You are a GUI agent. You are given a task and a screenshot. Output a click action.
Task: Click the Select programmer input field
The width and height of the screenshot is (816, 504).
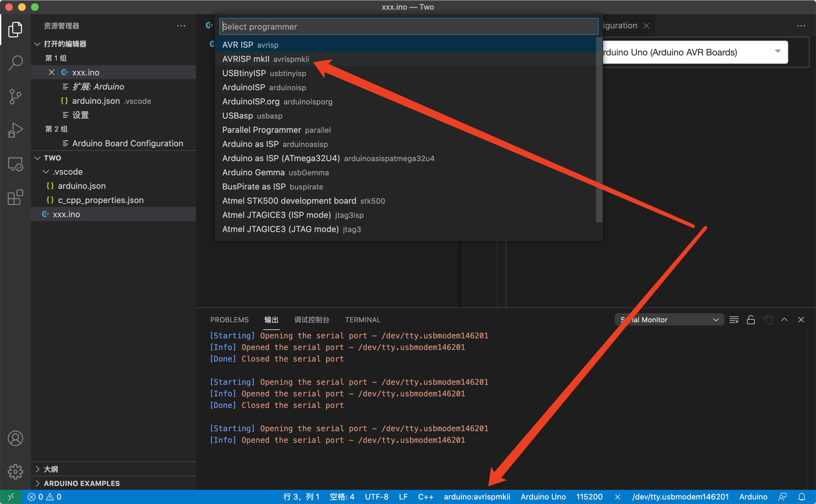408,27
